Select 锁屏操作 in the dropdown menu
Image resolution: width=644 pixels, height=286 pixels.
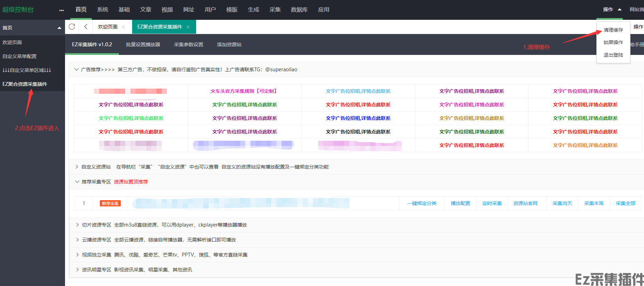pos(613,42)
